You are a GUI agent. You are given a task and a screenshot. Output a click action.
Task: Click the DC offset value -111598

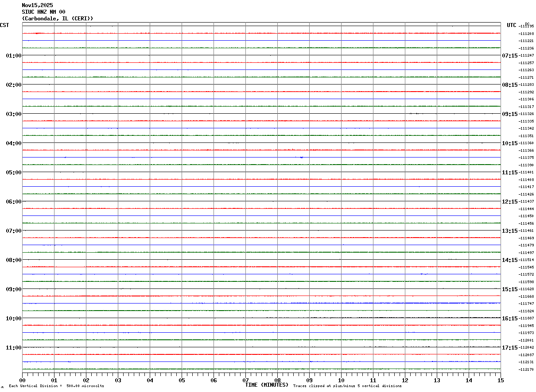[526, 282]
